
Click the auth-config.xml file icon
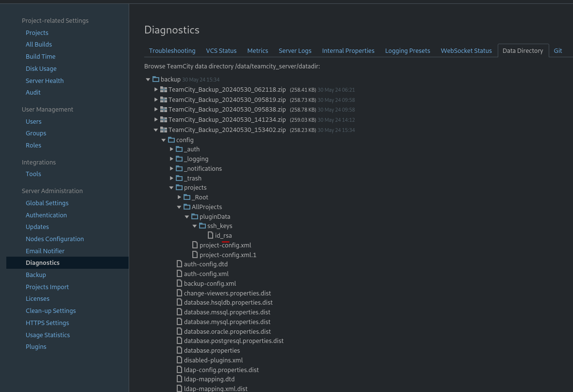[x=179, y=273]
